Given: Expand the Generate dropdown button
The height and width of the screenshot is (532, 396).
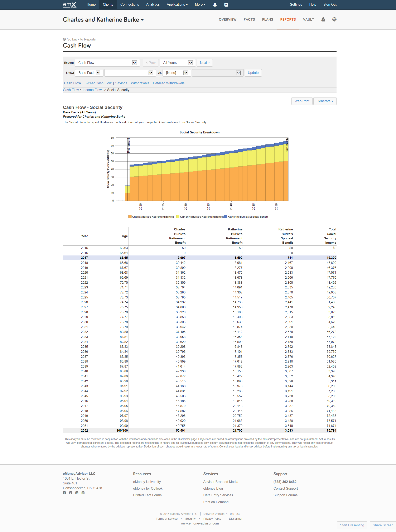Looking at the screenshot, I should (x=325, y=101).
